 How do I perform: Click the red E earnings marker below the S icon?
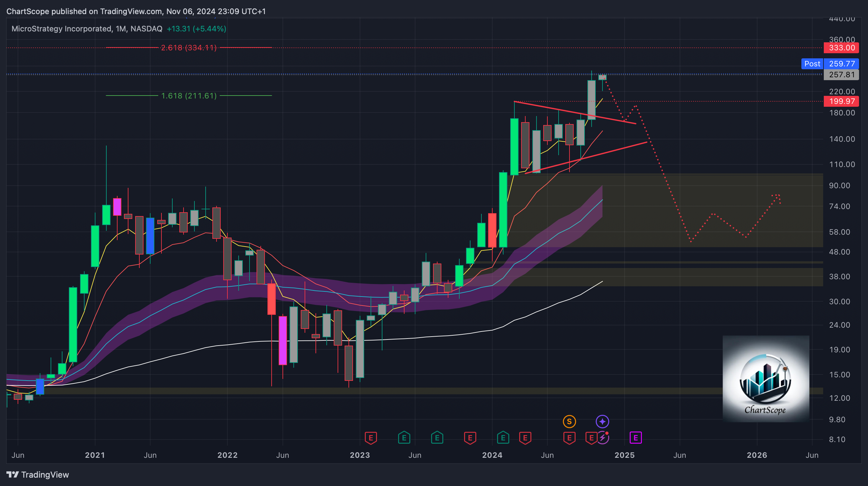click(x=569, y=438)
